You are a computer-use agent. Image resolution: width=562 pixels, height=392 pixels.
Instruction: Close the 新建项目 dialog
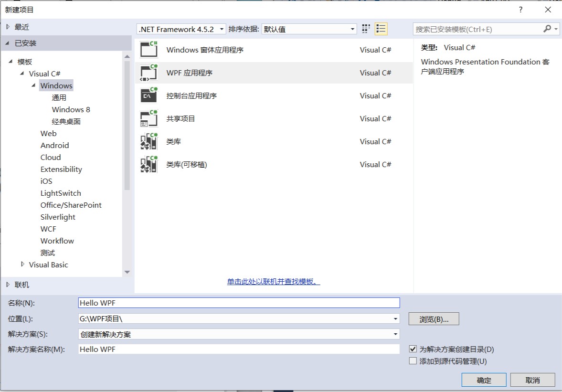tap(548, 10)
